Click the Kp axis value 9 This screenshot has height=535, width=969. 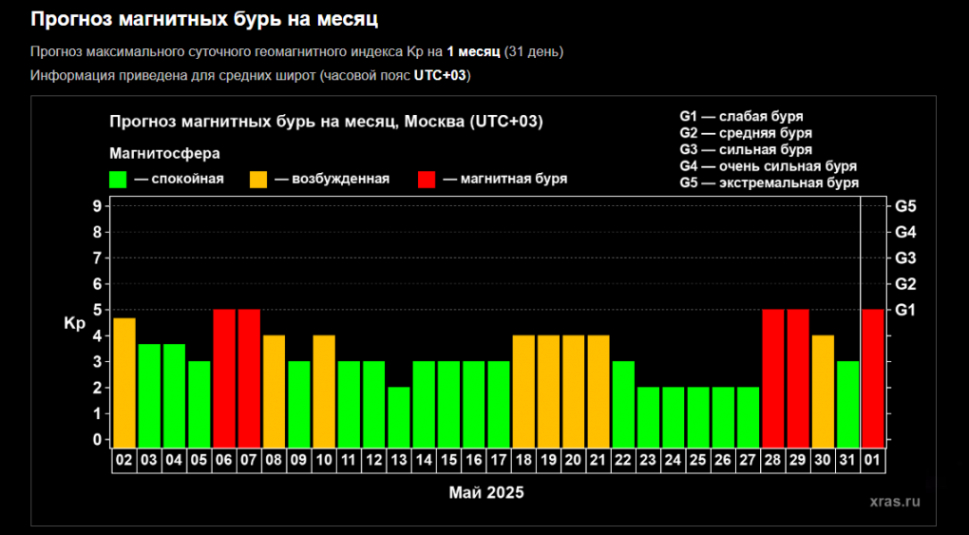[x=97, y=206]
